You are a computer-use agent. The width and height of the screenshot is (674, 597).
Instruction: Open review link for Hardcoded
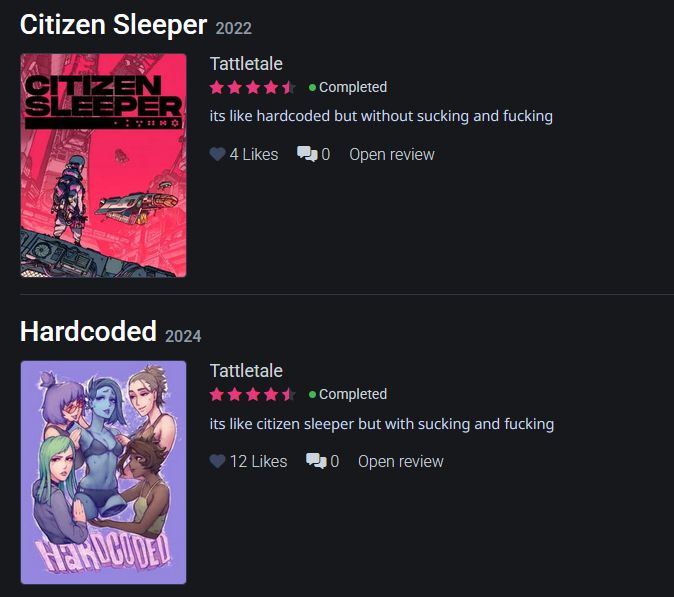[401, 461]
